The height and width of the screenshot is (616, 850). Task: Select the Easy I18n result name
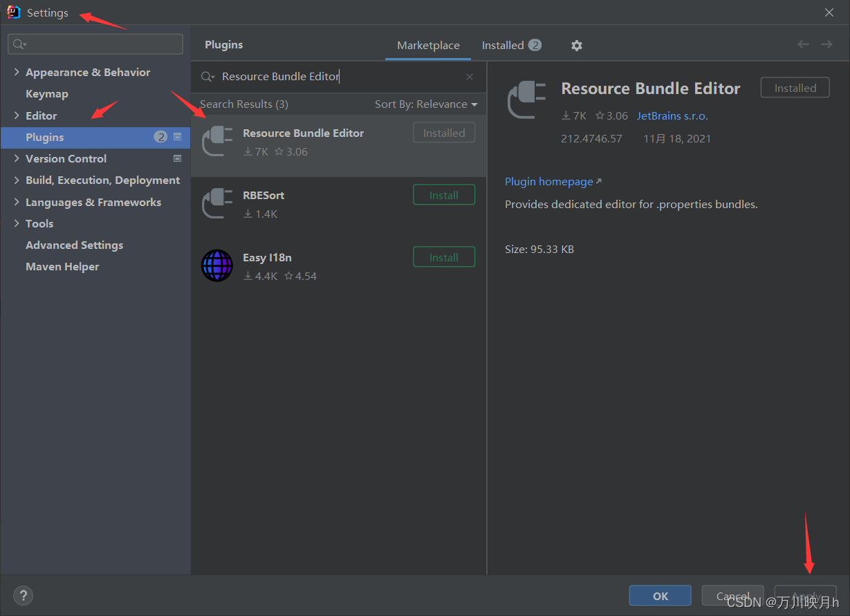click(x=267, y=257)
